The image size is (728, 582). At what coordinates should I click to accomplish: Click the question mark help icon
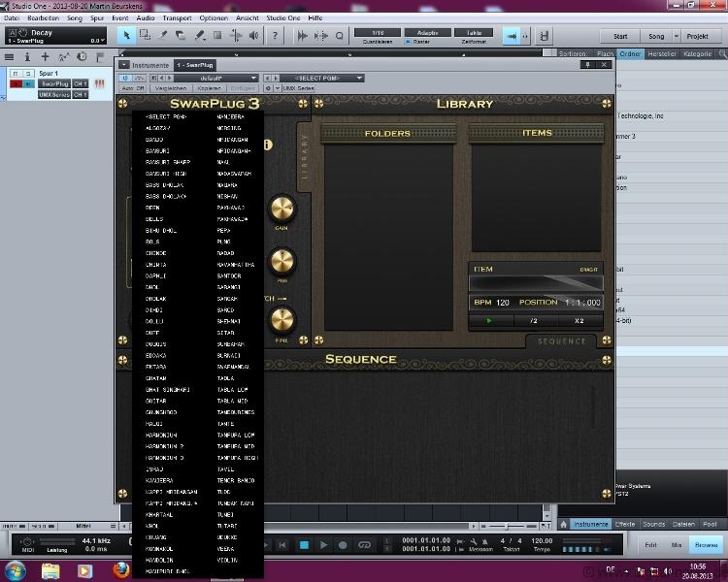click(x=275, y=35)
